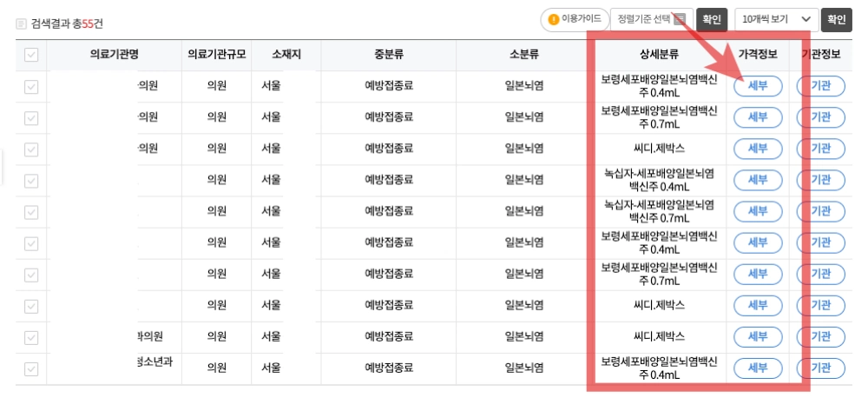Click the 녹십자-세포배양일본뇌염 백신주 0.4mL cell
The height and width of the screenshot is (398, 868).
coord(659,180)
